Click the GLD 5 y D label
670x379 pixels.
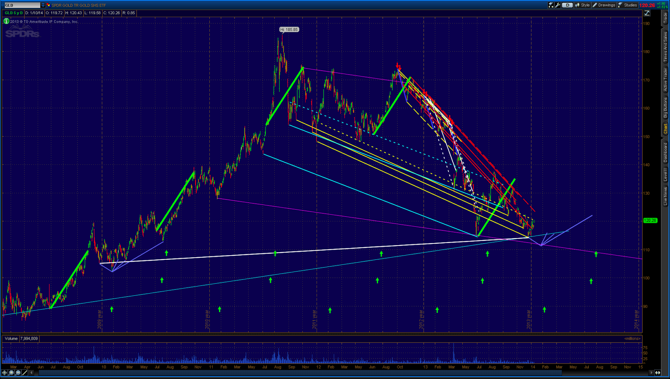click(x=14, y=13)
